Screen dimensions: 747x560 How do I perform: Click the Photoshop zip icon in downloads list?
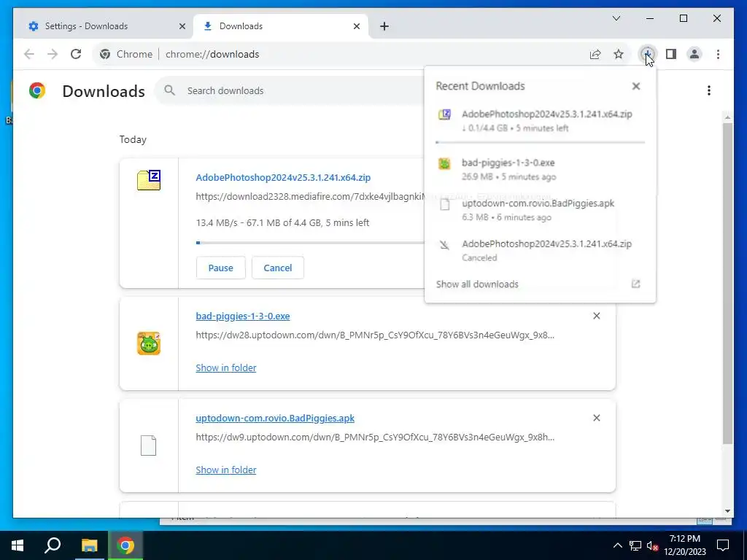pos(149,180)
